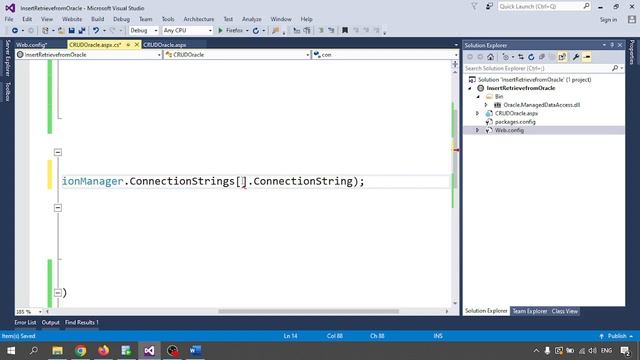
Task: Click the feedback smiley icon in the title bar
Action: click(x=489, y=6)
